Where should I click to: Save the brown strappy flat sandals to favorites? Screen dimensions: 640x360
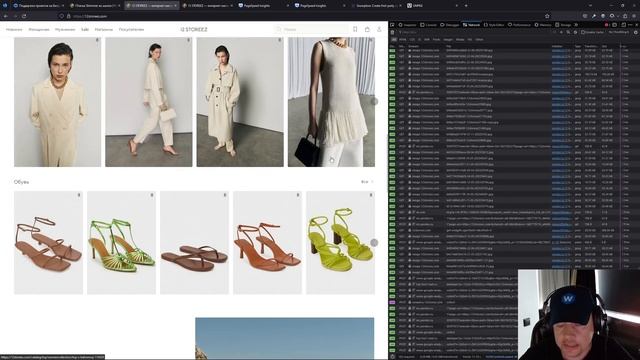[79, 195]
